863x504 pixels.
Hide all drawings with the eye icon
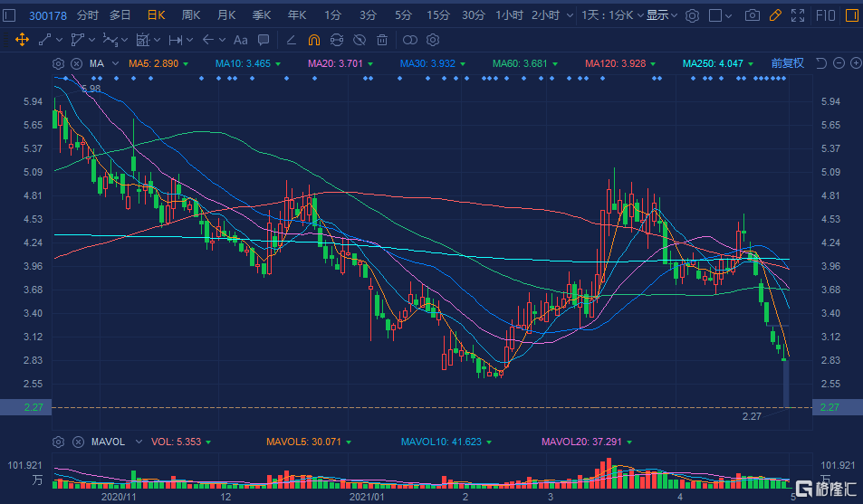pyautogui.click(x=360, y=40)
